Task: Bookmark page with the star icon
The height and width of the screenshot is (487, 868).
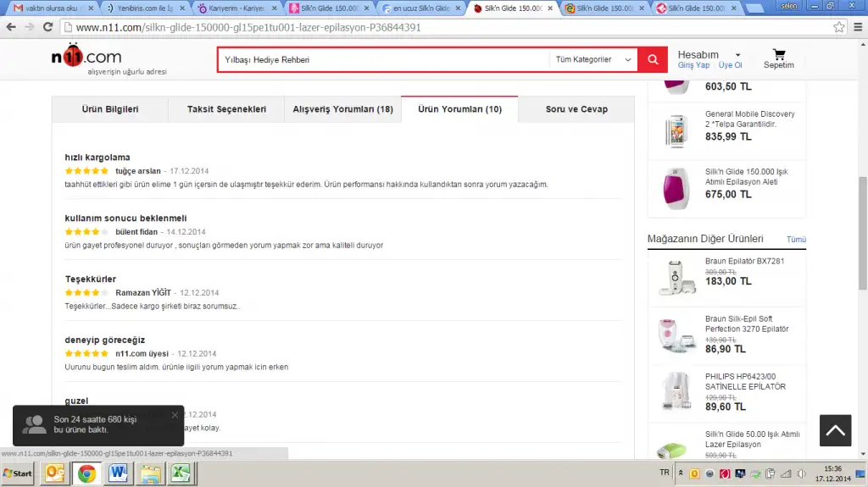Action: click(838, 27)
